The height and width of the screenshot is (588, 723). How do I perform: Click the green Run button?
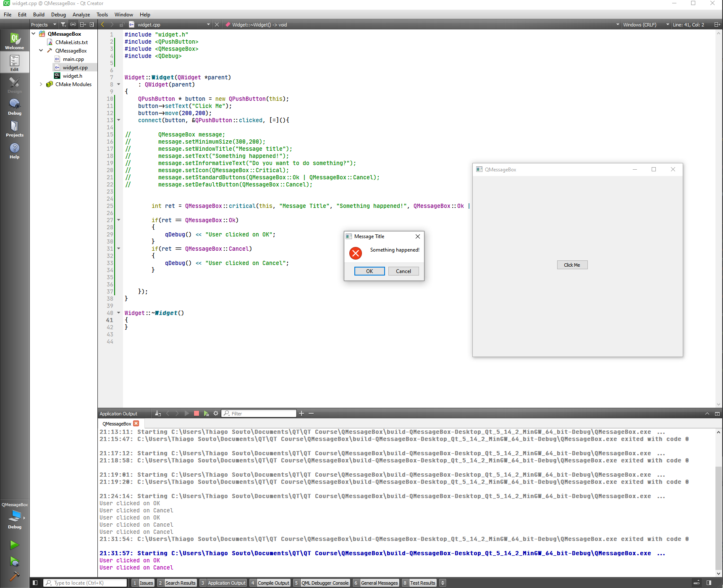click(x=15, y=545)
